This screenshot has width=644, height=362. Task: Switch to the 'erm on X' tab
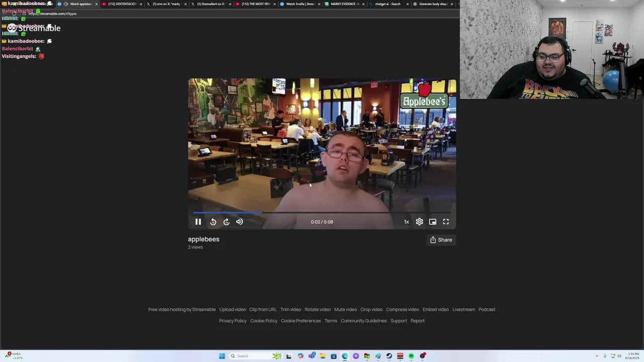tap(166, 4)
